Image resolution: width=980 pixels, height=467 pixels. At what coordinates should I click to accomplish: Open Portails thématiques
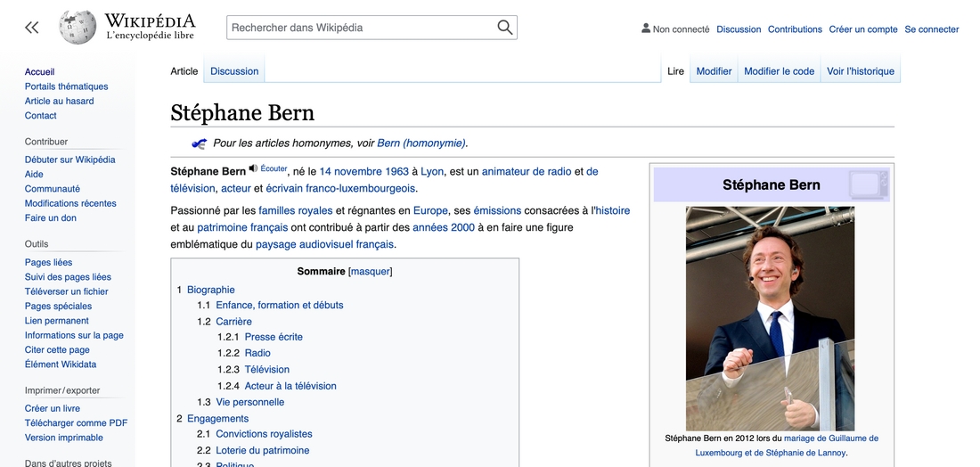pos(66,86)
